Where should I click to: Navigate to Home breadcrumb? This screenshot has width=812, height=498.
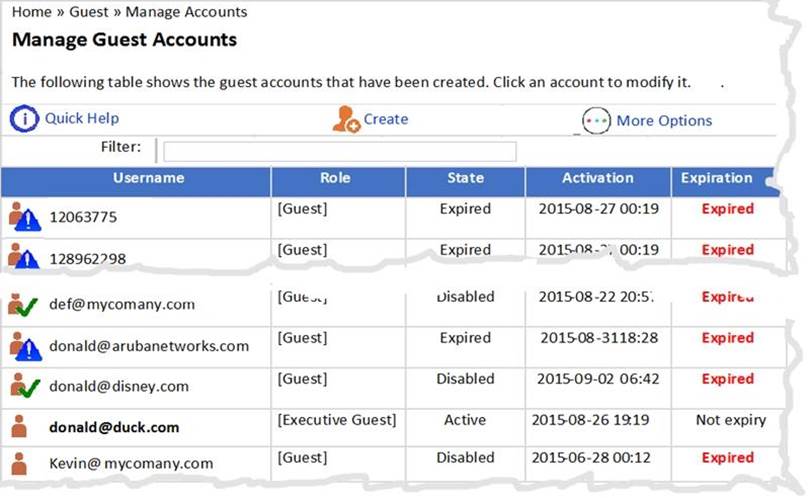point(30,13)
